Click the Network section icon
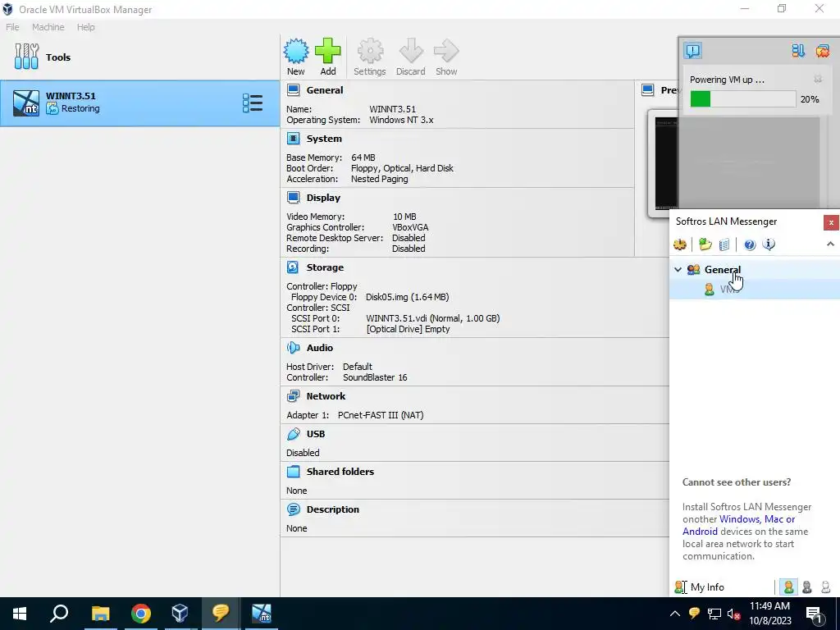Image resolution: width=840 pixels, height=630 pixels. click(x=294, y=396)
